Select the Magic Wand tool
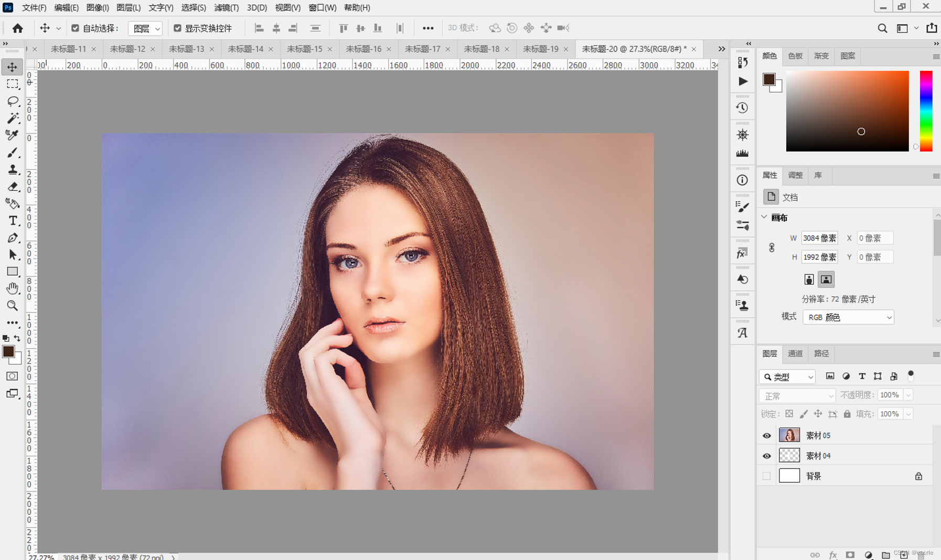This screenshot has width=941, height=560. (12, 118)
